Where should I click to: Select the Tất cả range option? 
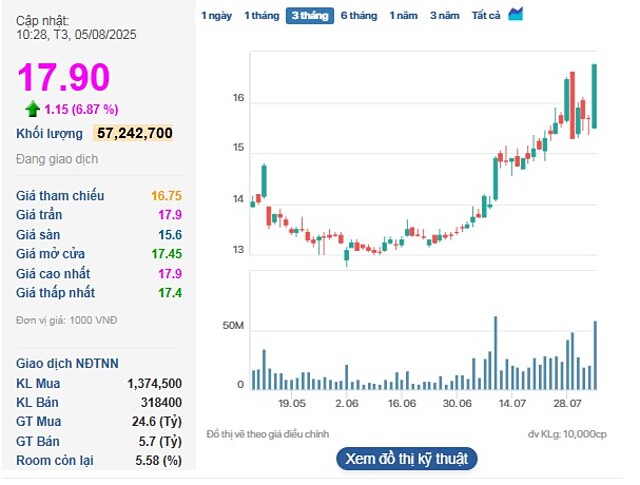point(486,15)
